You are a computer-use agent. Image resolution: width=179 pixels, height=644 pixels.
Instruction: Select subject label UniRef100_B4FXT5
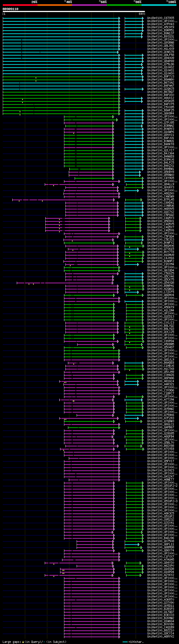pyautogui.click(x=161, y=104)
